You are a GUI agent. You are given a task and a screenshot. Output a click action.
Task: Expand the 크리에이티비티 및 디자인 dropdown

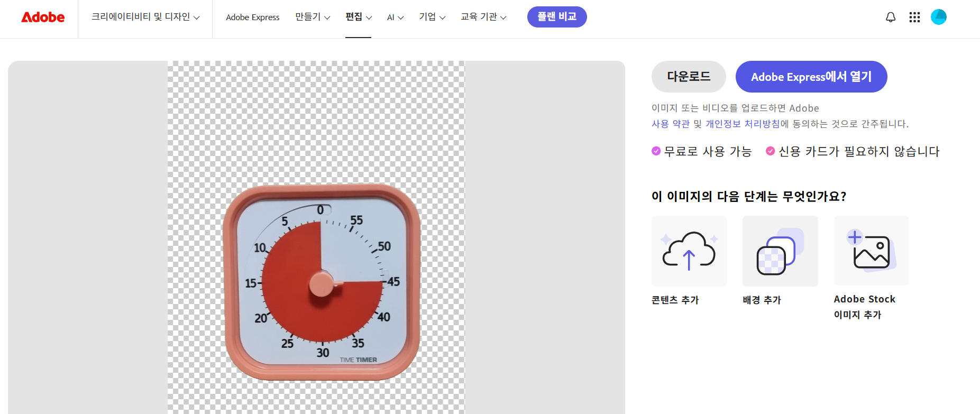[145, 17]
